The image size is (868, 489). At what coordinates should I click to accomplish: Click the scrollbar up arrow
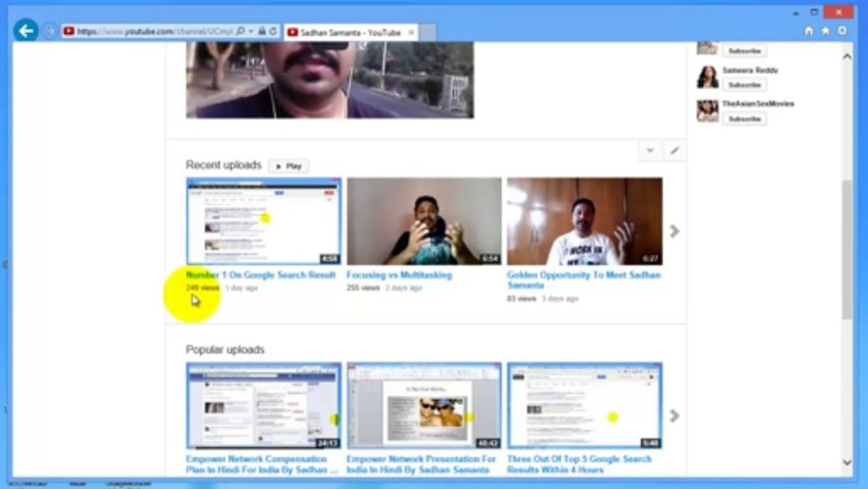pyautogui.click(x=847, y=57)
